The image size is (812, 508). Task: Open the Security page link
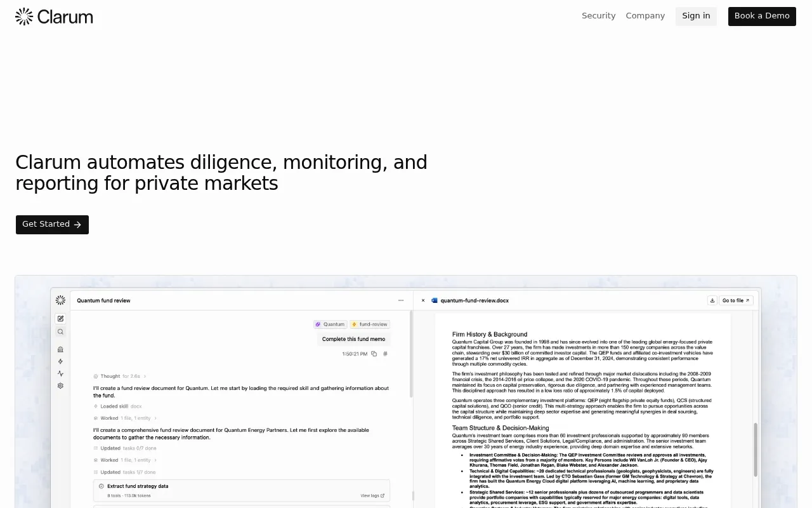[x=598, y=16]
